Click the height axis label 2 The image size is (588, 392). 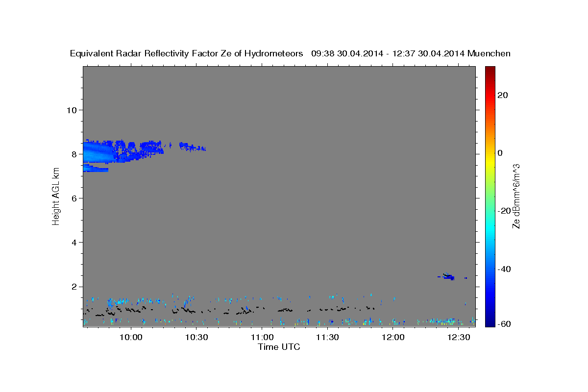(x=73, y=287)
